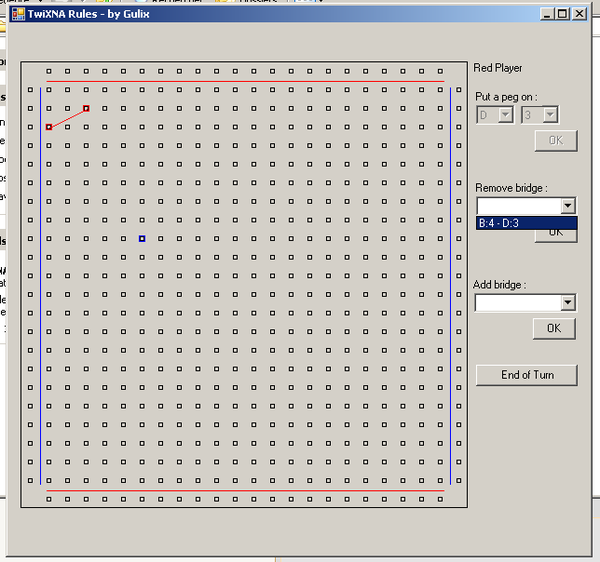Image resolution: width=600 pixels, height=562 pixels.
Task: Collapse the Remove bridge dropdown arrow
Action: click(568, 206)
